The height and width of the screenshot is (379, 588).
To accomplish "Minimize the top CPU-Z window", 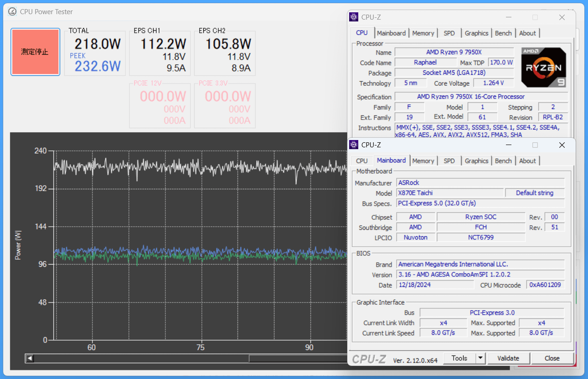I will point(508,17).
